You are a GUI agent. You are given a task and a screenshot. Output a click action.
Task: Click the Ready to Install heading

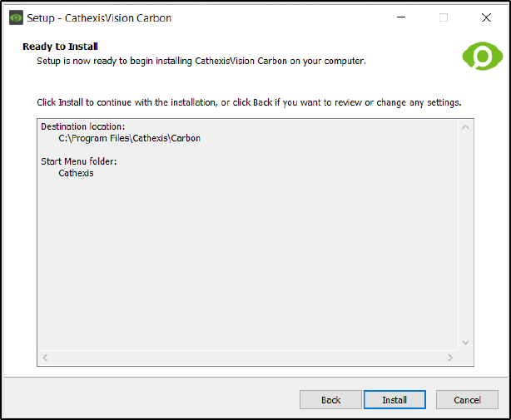[60, 47]
